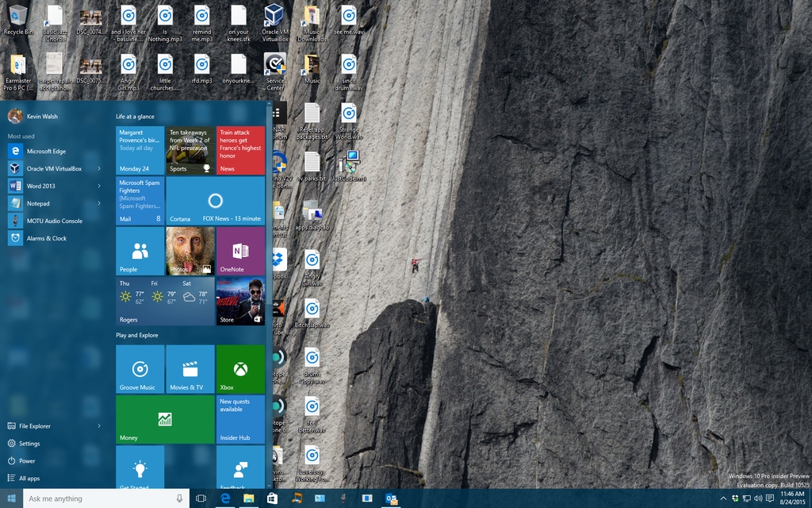Click Task View button on taskbar

tap(201, 498)
